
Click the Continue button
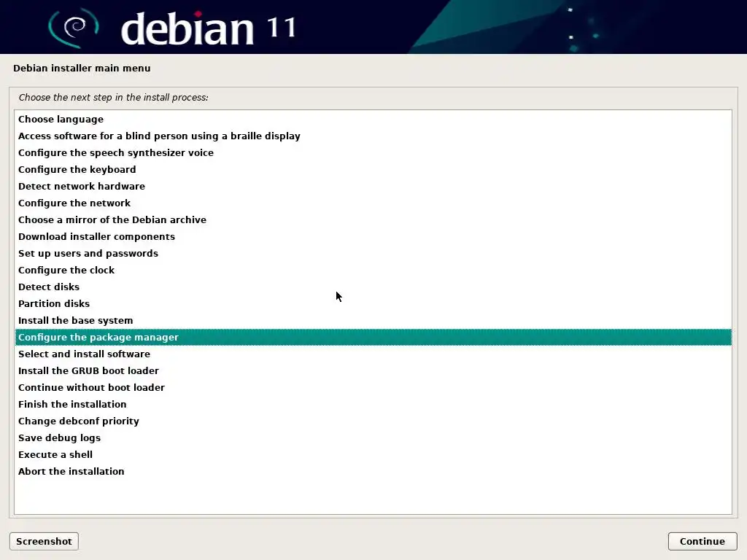pyautogui.click(x=703, y=542)
